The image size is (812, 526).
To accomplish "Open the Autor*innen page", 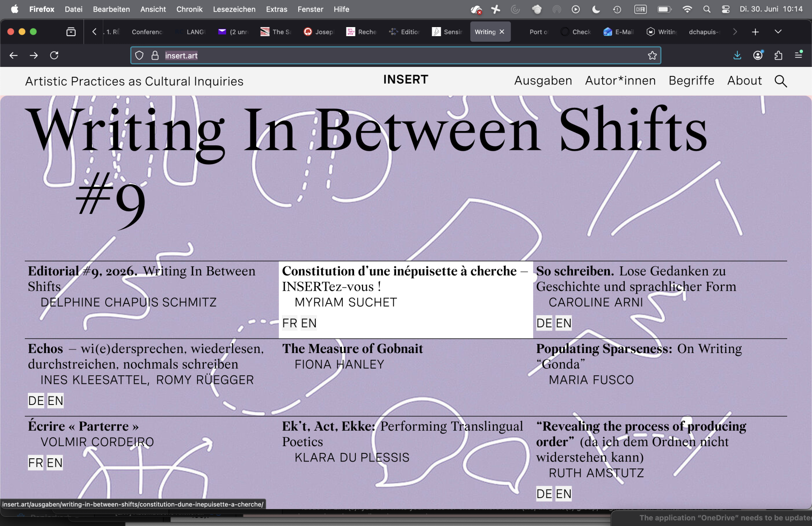I will pos(620,81).
